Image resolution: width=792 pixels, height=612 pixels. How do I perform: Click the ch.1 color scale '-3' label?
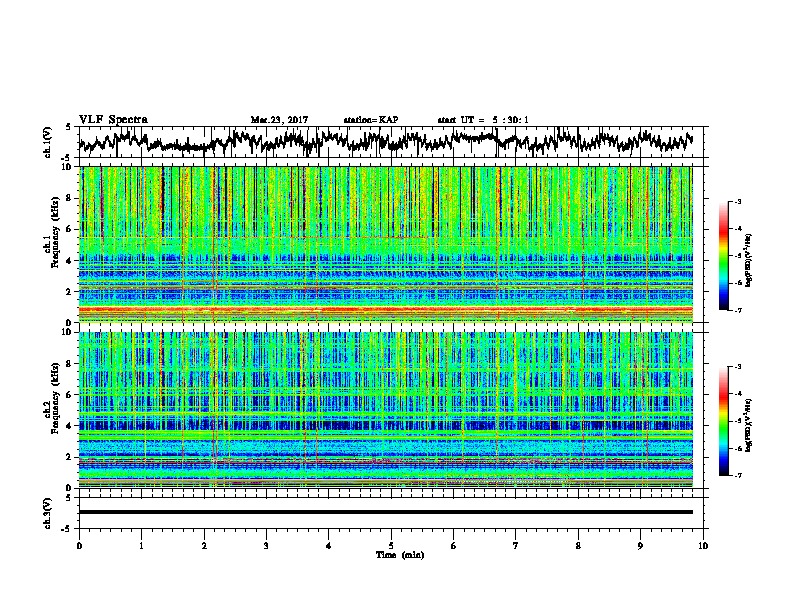738,202
